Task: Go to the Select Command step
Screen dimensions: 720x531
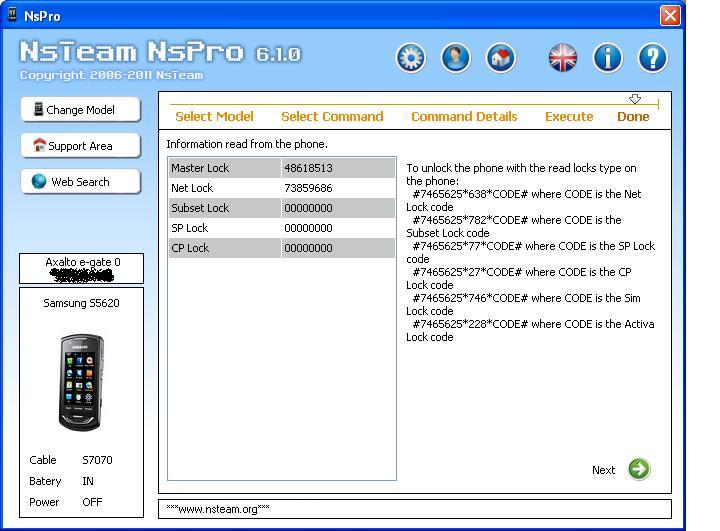Action: pos(332,117)
